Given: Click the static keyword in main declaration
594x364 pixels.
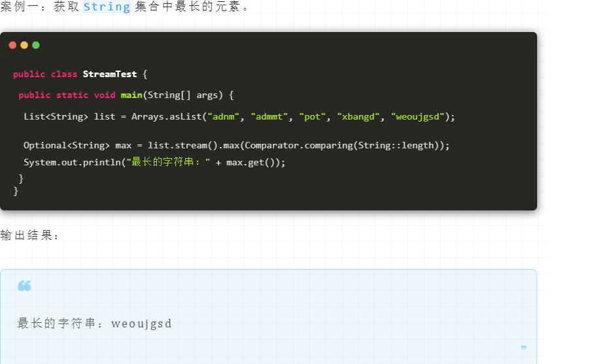Looking at the screenshot, I should tap(72, 95).
